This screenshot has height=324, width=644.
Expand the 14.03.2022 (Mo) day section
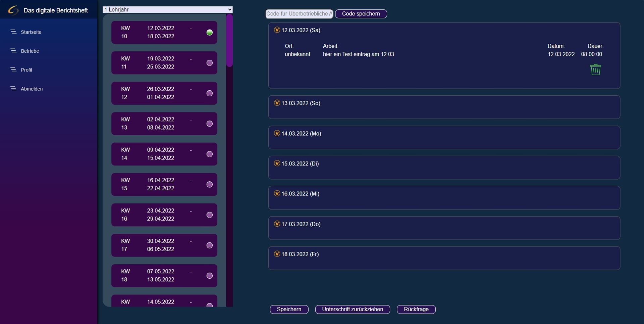(x=277, y=133)
